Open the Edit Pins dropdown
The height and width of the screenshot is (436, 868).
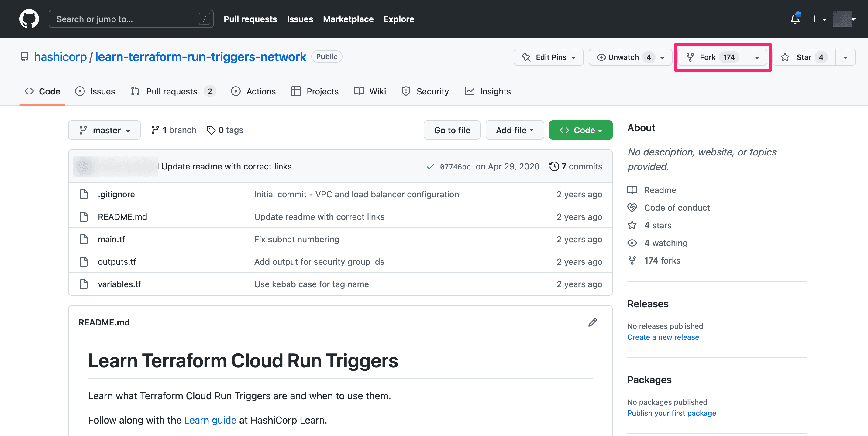tap(549, 57)
